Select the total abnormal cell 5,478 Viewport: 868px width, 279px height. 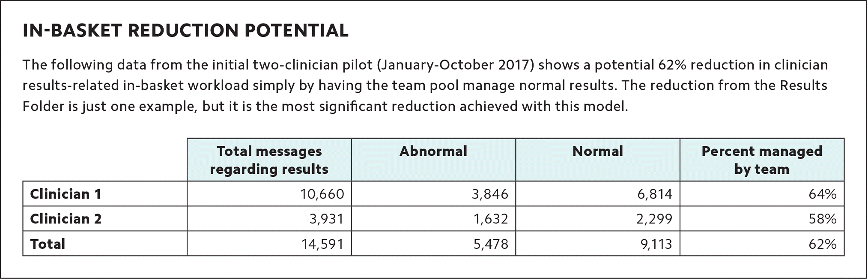(490, 244)
